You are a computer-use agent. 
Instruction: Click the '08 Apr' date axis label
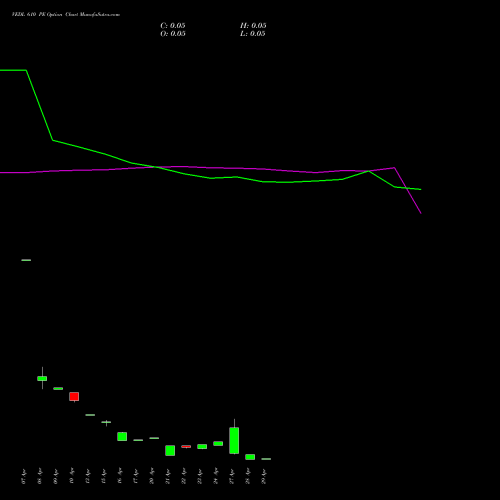point(40,476)
